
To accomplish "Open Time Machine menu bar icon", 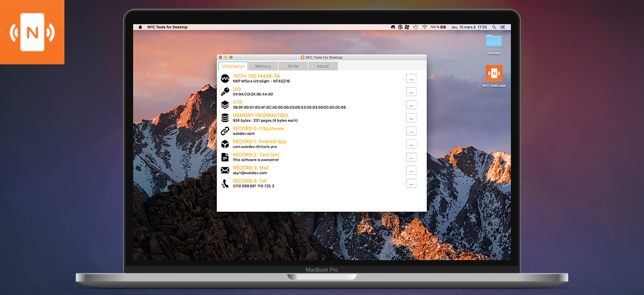I will pos(416,27).
